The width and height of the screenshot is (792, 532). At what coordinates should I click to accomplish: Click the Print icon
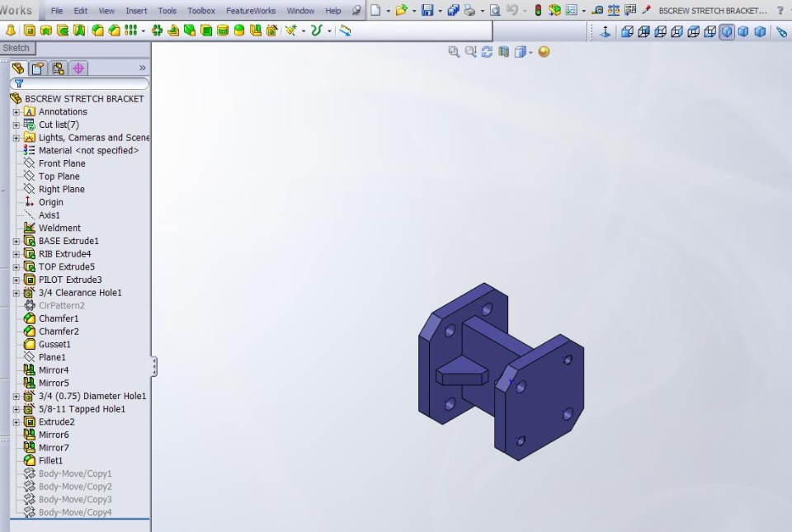click(x=469, y=10)
